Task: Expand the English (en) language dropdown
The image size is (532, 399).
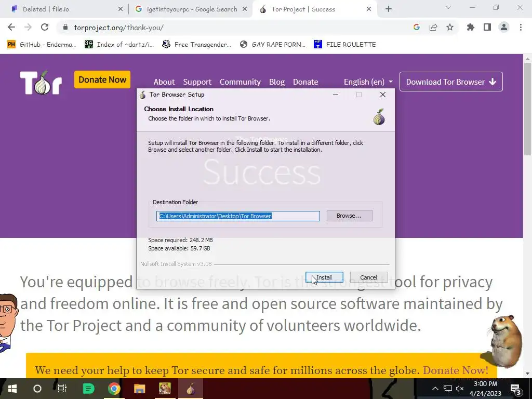Action: pos(368,82)
